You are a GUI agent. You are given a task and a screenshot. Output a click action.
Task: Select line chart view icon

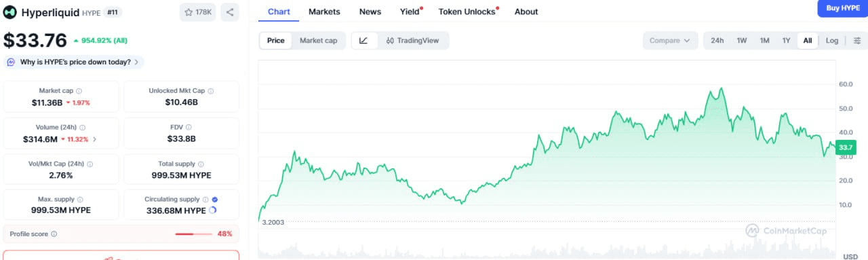363,41
